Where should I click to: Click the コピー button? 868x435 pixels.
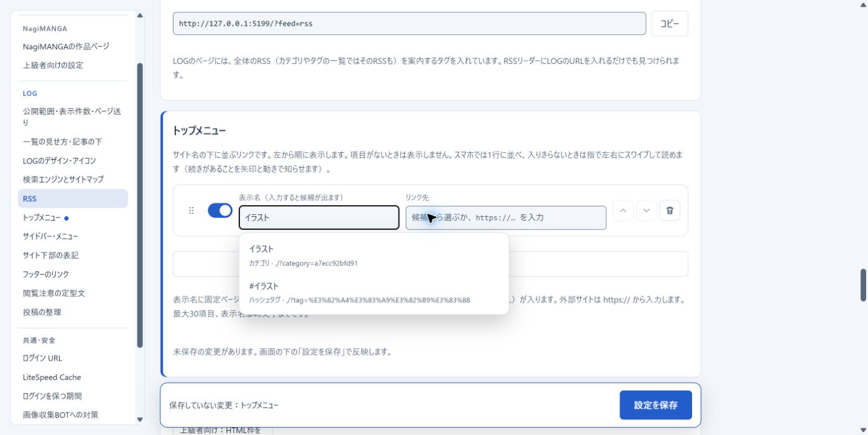tap(670, 24)
